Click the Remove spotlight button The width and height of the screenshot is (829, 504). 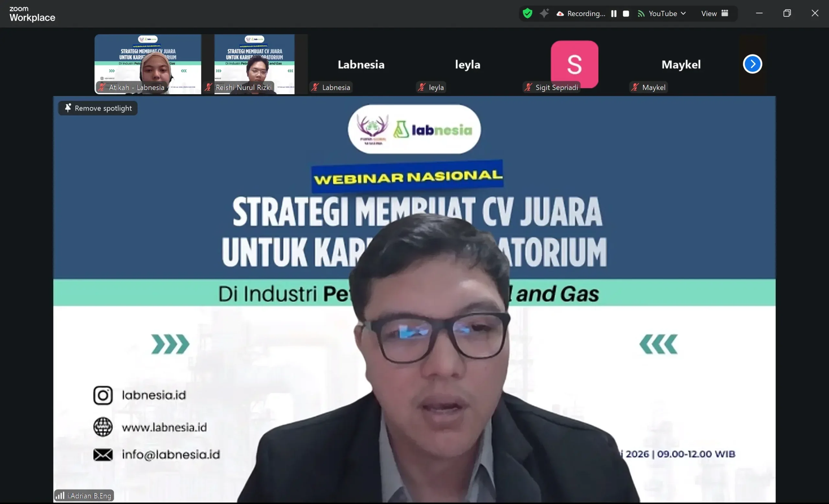tap(97, 108)
